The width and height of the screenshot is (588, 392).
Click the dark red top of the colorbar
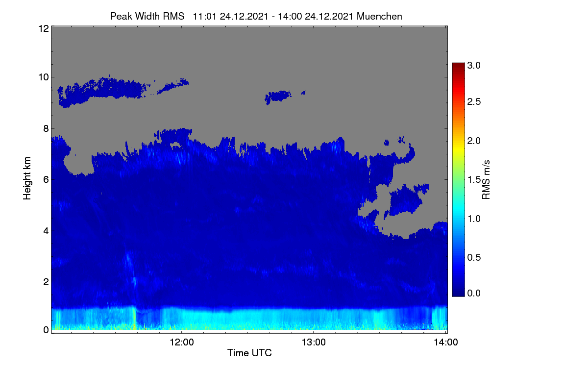(458, 67)
